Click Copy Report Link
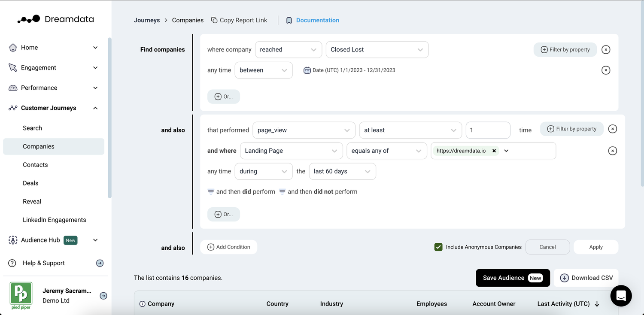 [239, 20]
